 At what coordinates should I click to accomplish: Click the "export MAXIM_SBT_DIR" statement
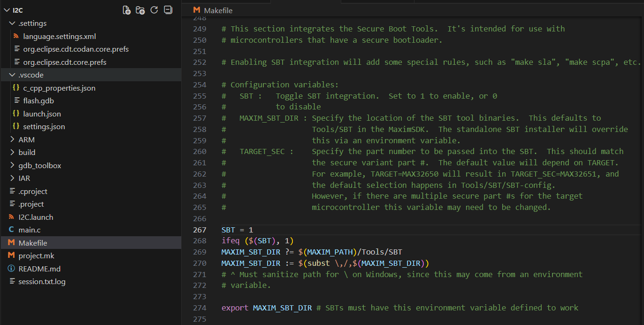267,308
